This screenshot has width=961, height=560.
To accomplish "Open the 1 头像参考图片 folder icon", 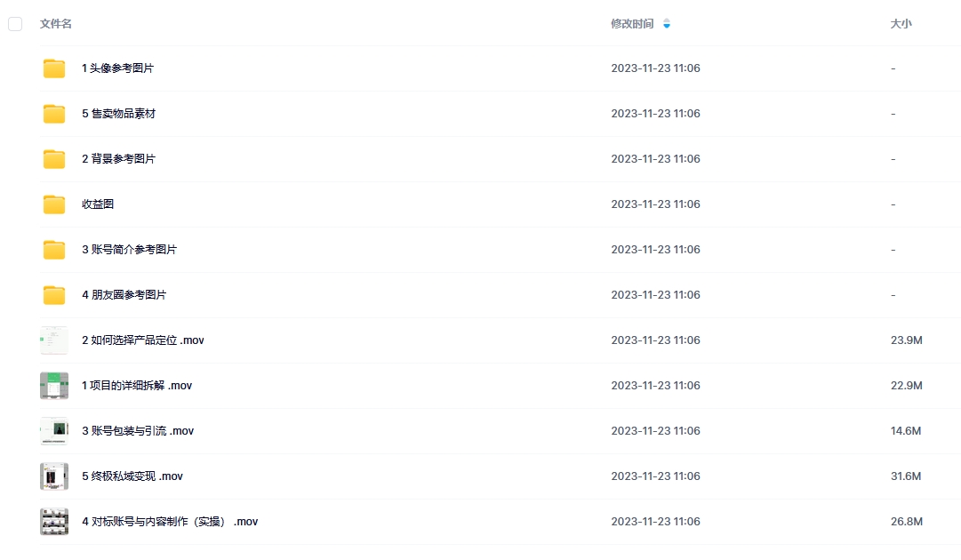I will 54,68.
